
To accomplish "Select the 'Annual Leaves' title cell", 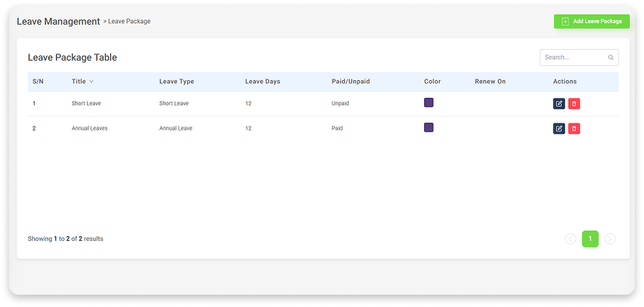I will pos(89,128).
